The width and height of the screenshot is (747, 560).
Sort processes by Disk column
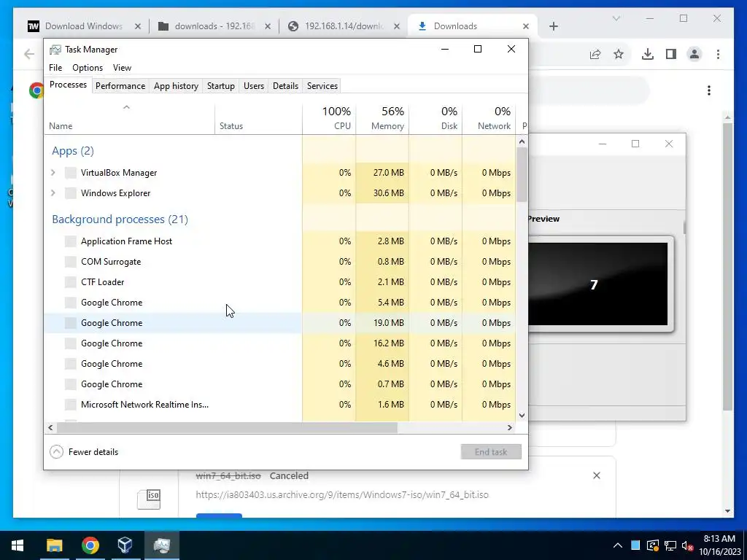point(436,119)
